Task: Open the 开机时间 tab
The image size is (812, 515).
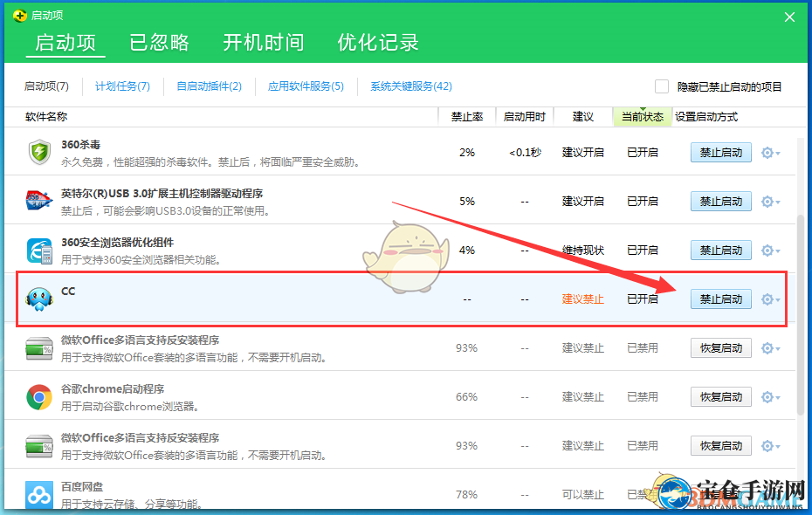Action: click(263, 43)
